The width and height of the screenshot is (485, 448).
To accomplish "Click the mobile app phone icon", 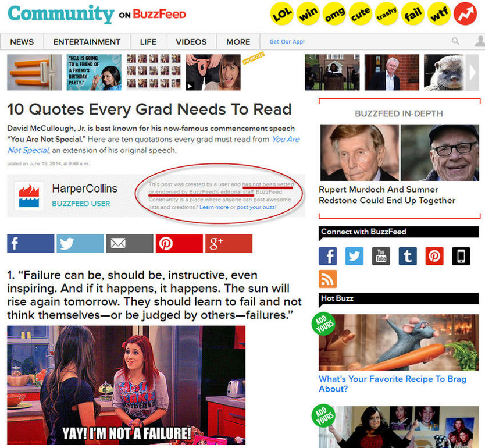I will (461, 256).
